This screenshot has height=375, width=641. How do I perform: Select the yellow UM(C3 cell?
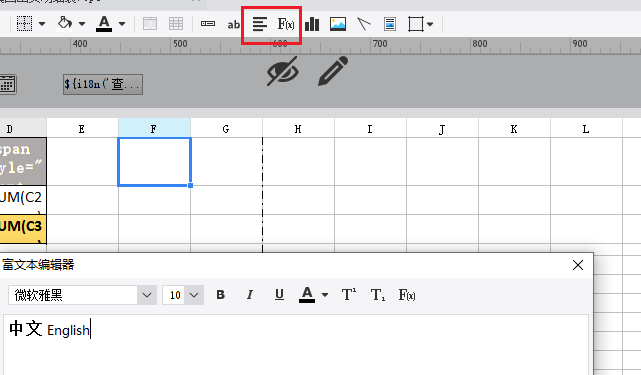(x=23, y=229)
